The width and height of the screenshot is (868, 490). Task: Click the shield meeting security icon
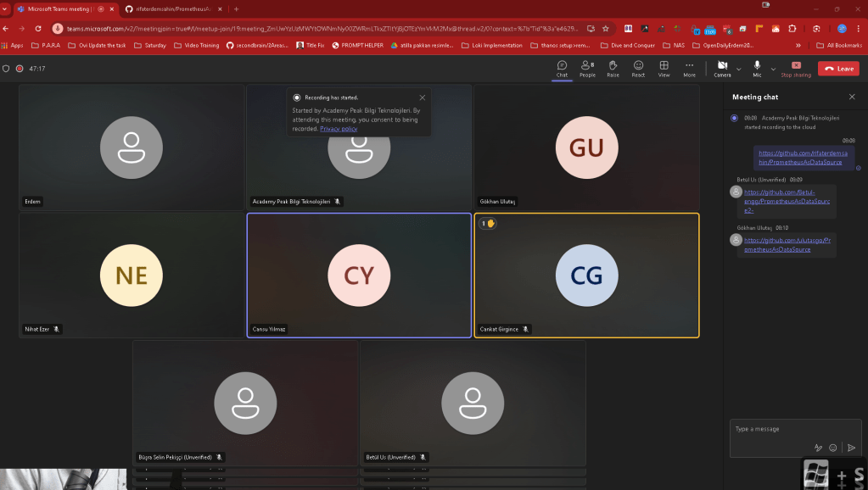6,69
